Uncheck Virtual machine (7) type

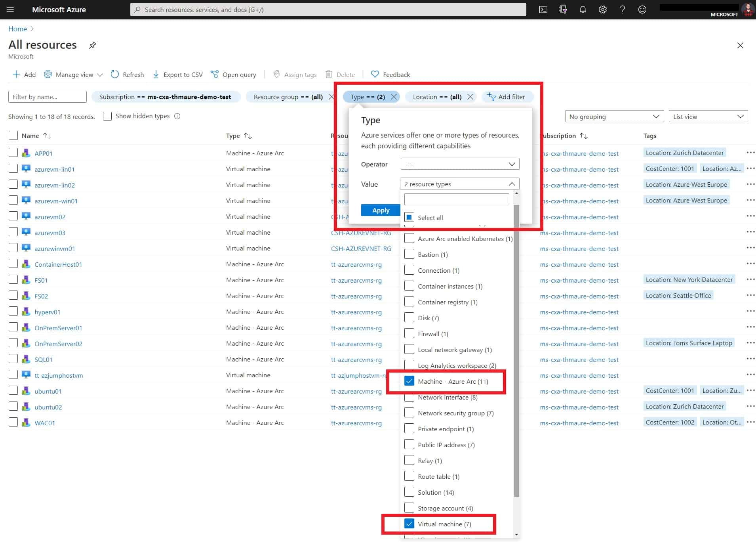(x=409, y=524)
